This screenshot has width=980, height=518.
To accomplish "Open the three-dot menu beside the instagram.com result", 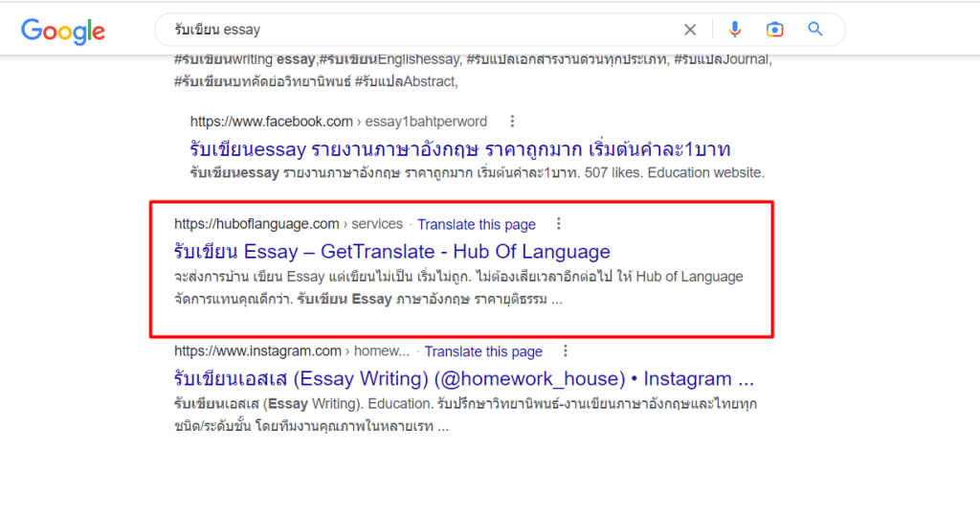I will coord(565,351).
